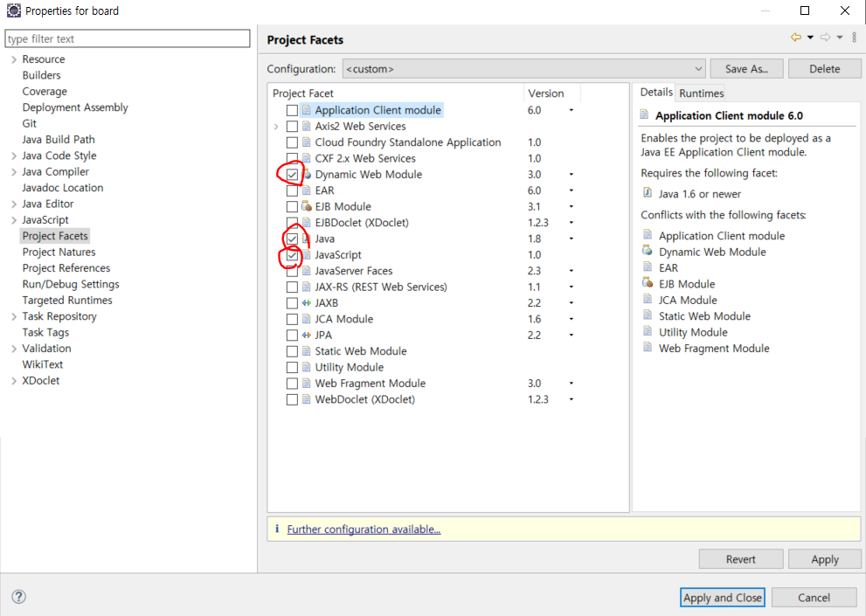Switch to the Details tab

coord(655,93)
